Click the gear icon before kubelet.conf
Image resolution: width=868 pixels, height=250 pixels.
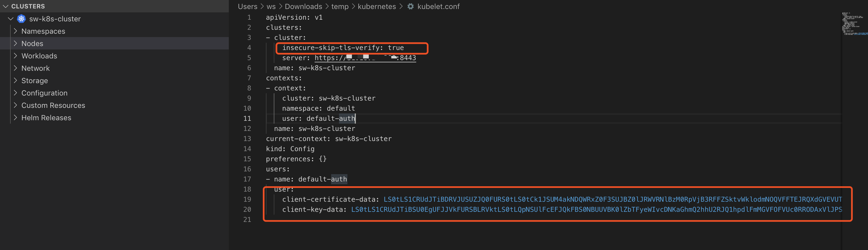pyautogui.click(x=410, y=6)
